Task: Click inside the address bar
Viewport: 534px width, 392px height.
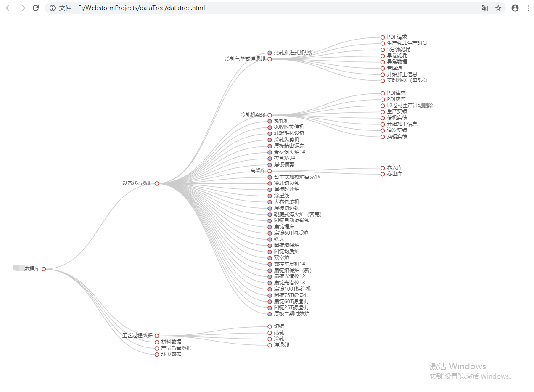Action: pyautogui.click(x=168, y=8)
